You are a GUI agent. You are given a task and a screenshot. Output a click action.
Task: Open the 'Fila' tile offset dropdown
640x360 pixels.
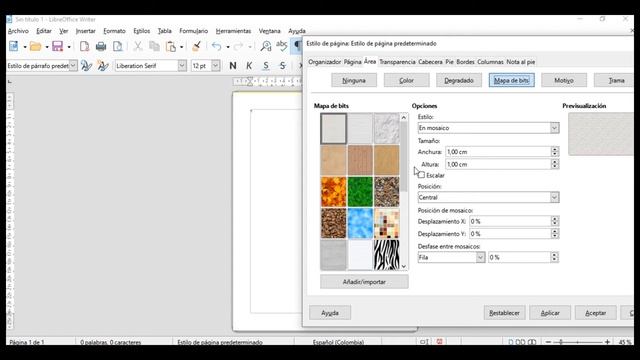pos(480,258)
